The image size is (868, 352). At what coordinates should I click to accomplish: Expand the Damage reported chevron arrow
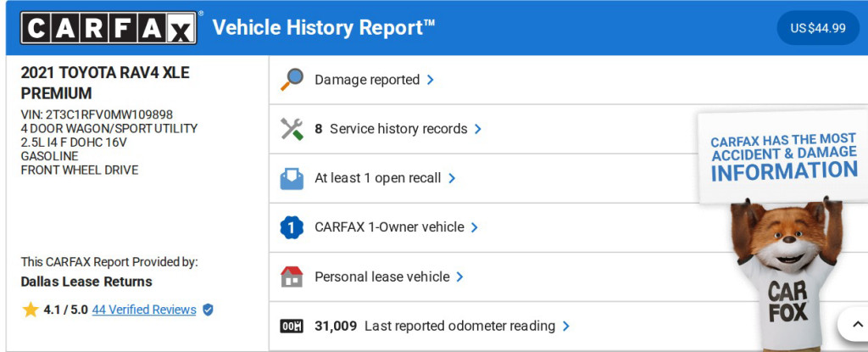(x=431, y=80)
